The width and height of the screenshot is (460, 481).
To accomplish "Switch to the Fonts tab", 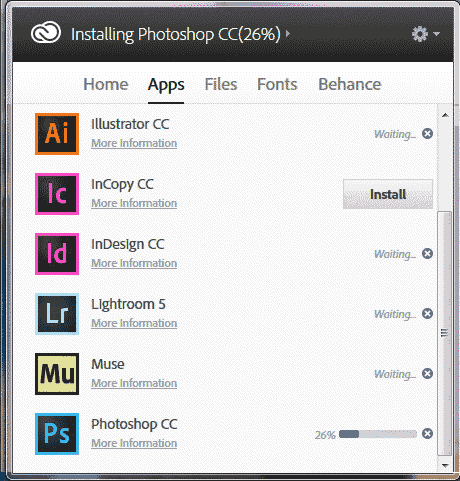I will [277, 84].
